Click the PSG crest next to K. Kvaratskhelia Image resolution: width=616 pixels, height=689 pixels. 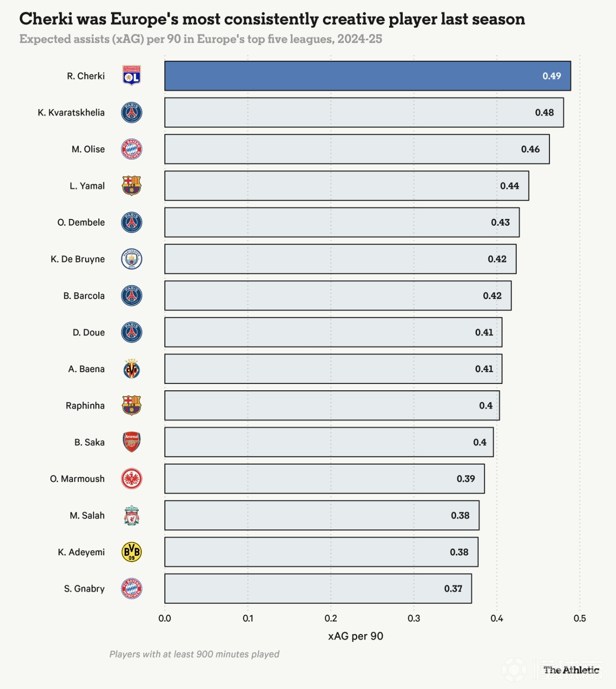coord(132,112)
